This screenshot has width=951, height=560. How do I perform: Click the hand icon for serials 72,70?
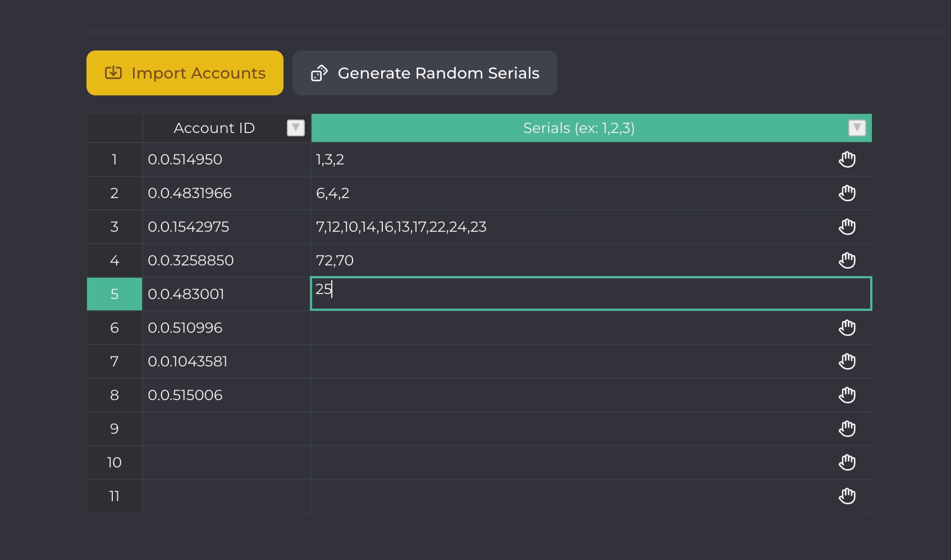point(847,260)
